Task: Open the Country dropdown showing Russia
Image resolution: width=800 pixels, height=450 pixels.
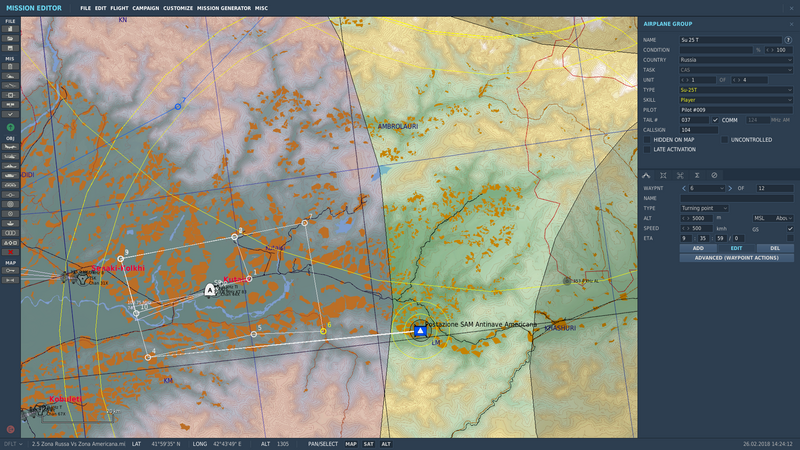Action: [735, 60]
